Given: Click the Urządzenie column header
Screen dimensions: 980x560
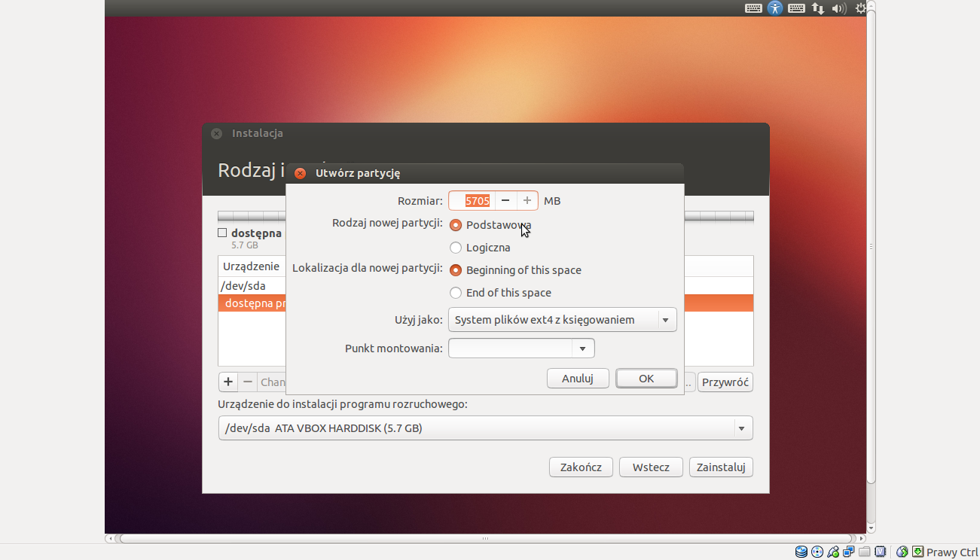Looking at the screenshot, I should click(x=252, y=266).
